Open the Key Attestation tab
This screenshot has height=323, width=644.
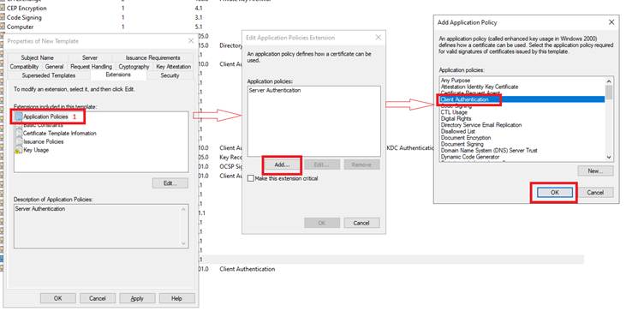[x=173, y=66]
